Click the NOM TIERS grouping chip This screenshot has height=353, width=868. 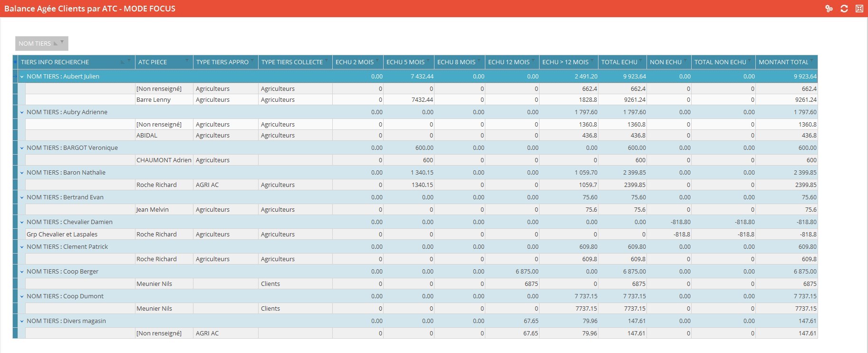point(35,43)
